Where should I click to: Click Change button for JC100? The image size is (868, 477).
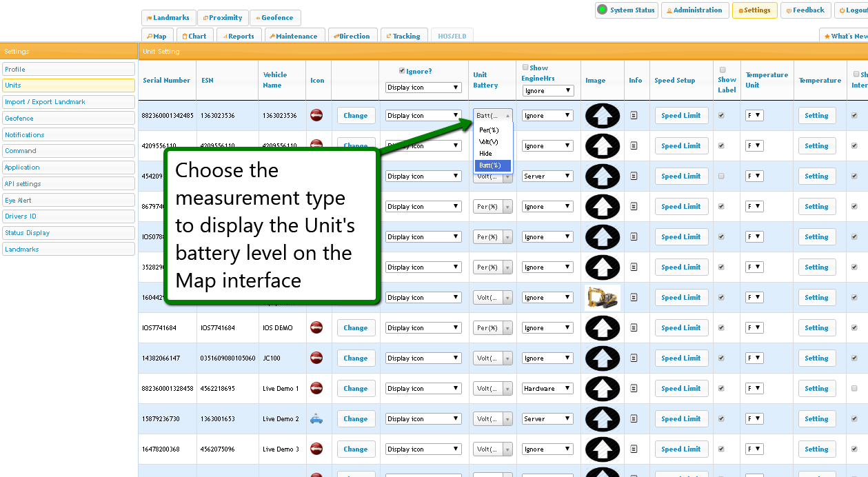pyautogui.click(x=356, y=358)
